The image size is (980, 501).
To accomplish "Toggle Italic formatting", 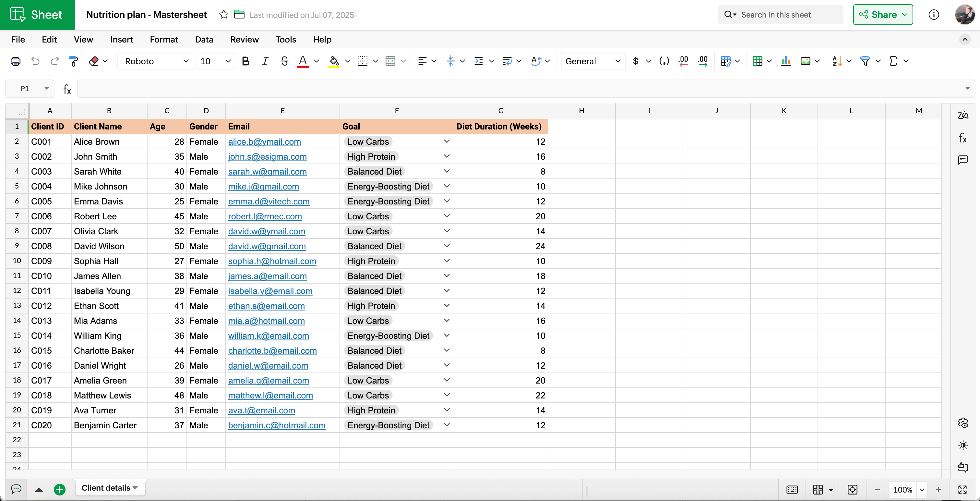I will [x=265, y=61].
